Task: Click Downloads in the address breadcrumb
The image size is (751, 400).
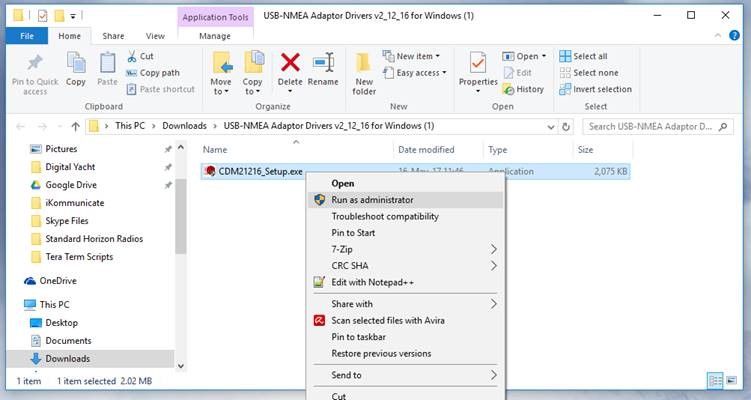Action: [184, 127]
